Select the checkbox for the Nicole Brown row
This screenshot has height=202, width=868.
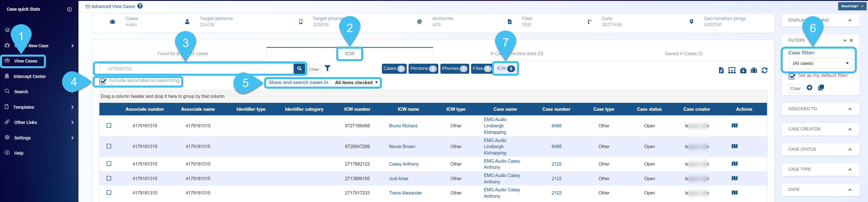109,146
